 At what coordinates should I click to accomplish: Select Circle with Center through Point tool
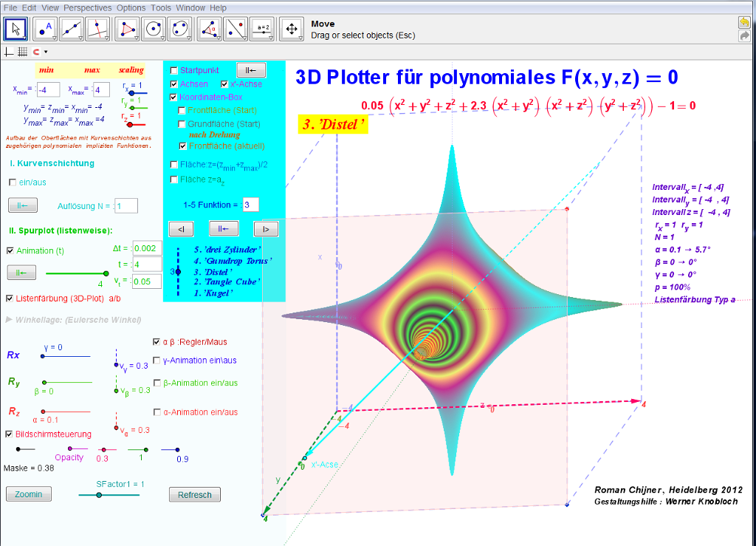[x=154, y=29]
